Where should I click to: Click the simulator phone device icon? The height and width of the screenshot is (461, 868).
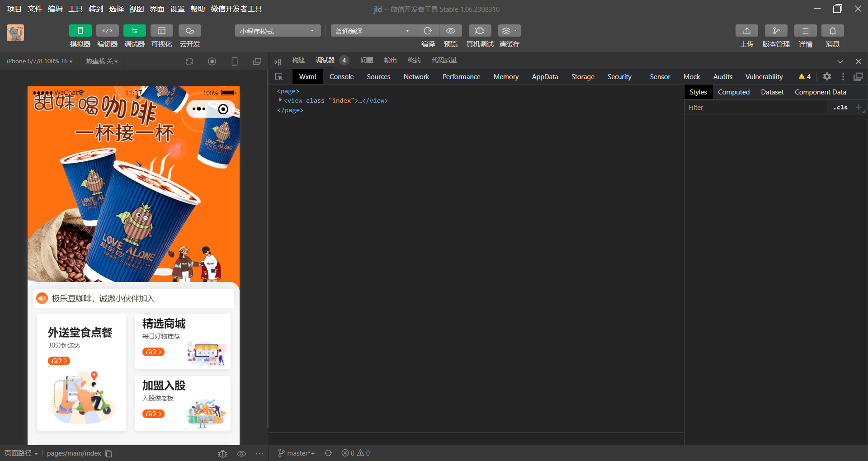[x=235, y=61]
